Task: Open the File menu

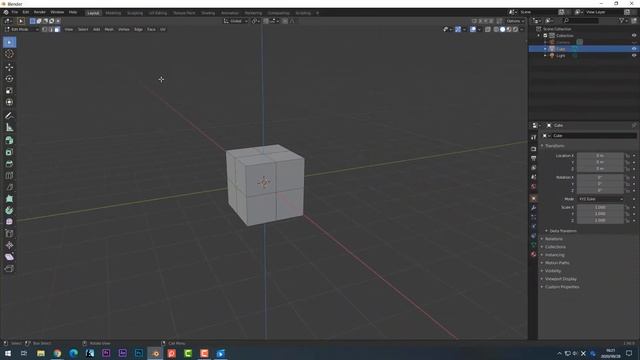Action: point(15,12)
